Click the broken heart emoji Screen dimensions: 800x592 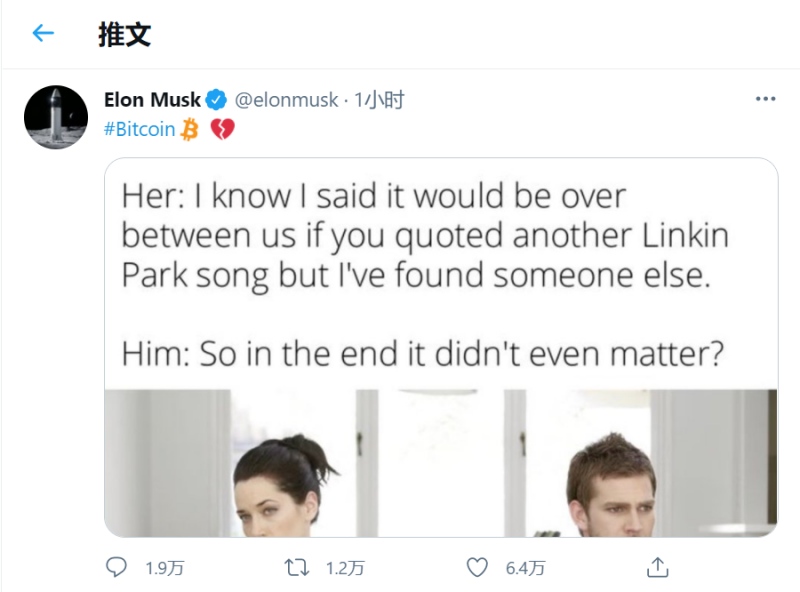pyautogui.click(x=222, y=129)
